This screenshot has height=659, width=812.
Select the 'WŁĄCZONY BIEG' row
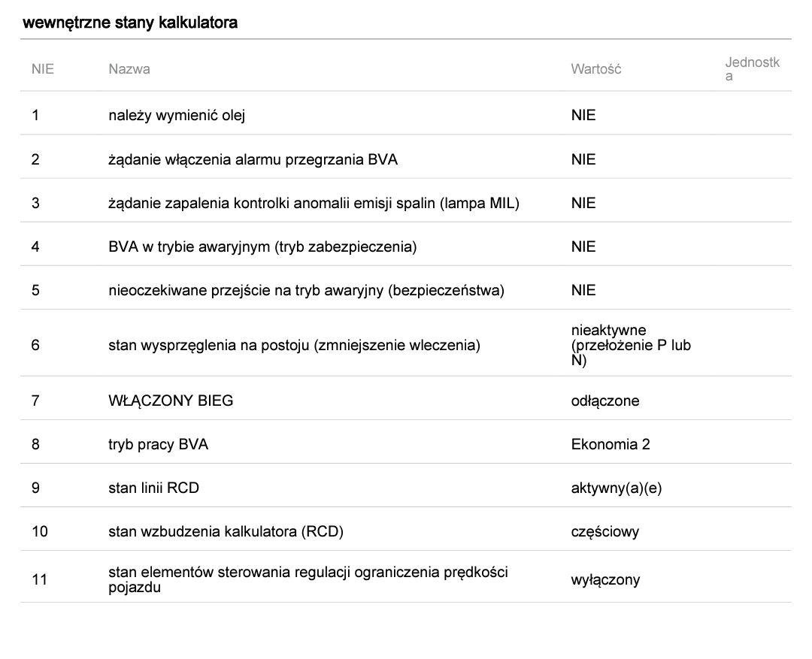pos(171,401)
